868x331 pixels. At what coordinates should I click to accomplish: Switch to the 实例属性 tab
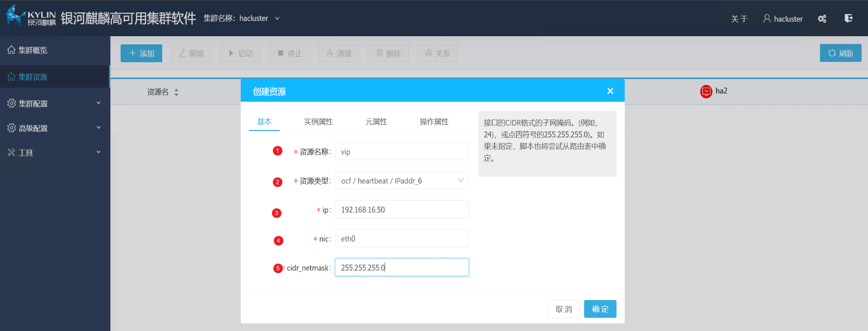click(x=318, y=122)
